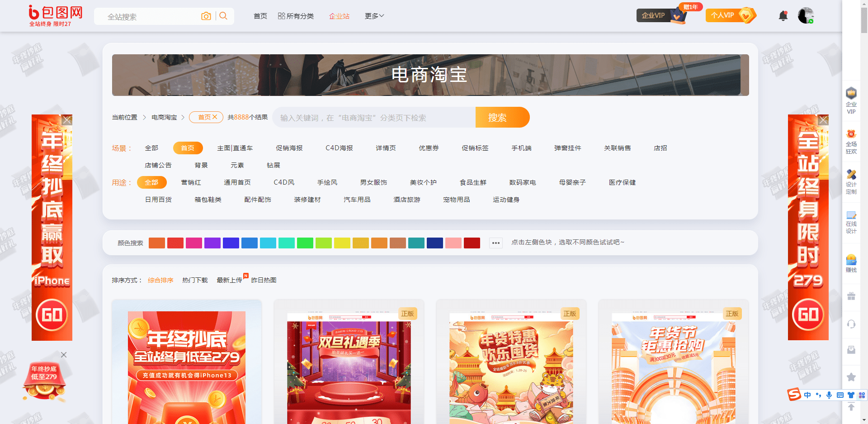
Task: Expand the 更多 dropdown menu
Action: point(374,16)
